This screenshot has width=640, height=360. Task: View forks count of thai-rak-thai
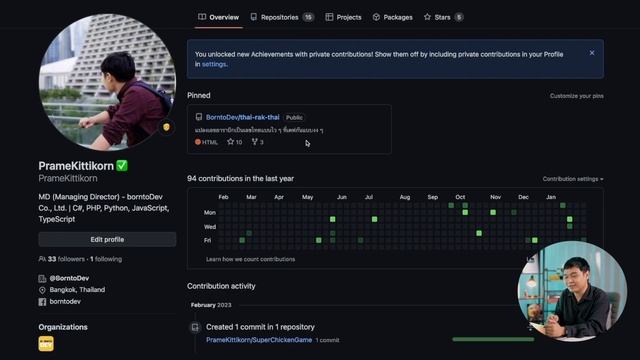click(x=258, y=142)
